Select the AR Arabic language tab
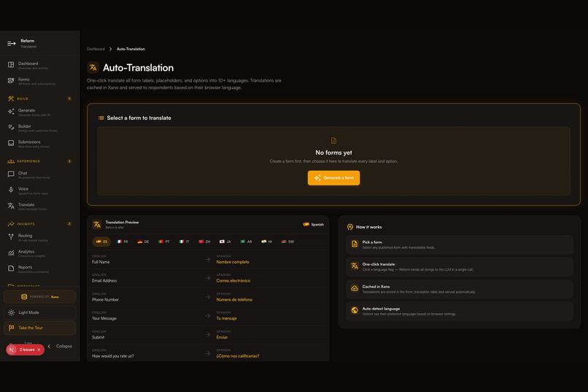This screenshot has height=392, width=588. coord(246,242)
